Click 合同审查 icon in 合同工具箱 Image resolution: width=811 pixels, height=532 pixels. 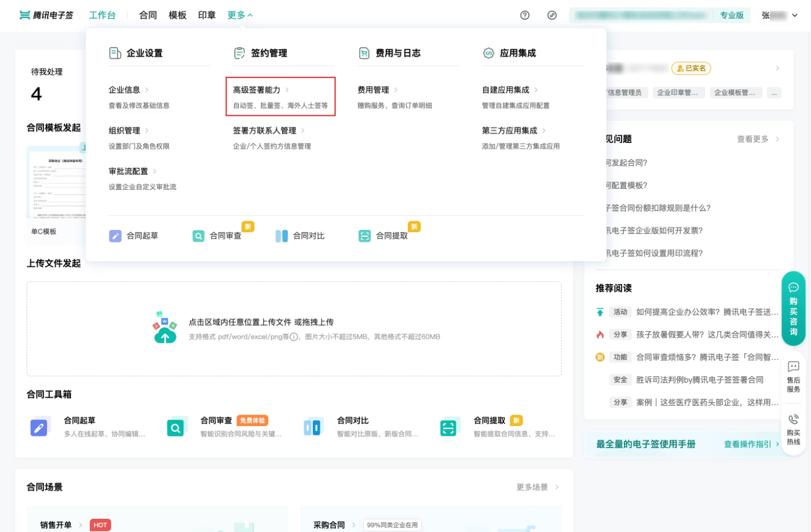click(x=177, y=427)
